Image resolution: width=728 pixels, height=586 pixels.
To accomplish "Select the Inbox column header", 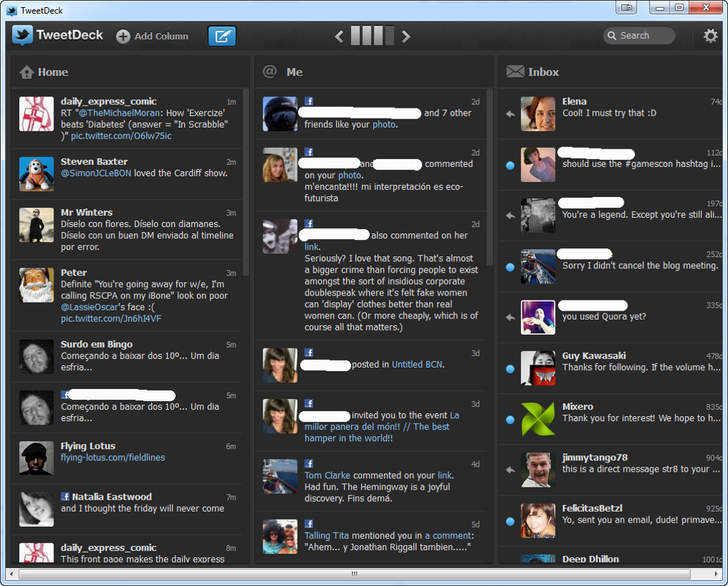I will click(x=543, y=72).
